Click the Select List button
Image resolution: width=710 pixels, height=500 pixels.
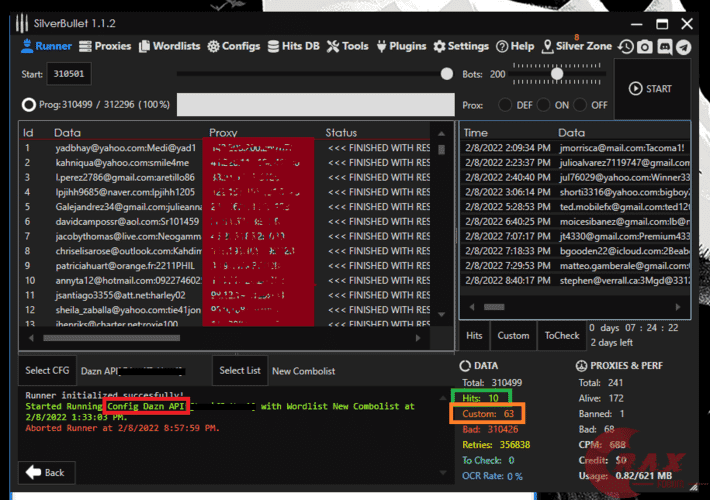[240, 370]
